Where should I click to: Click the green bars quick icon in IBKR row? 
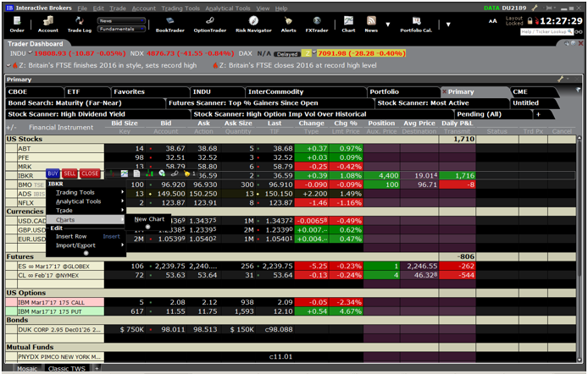click(150, 173)
